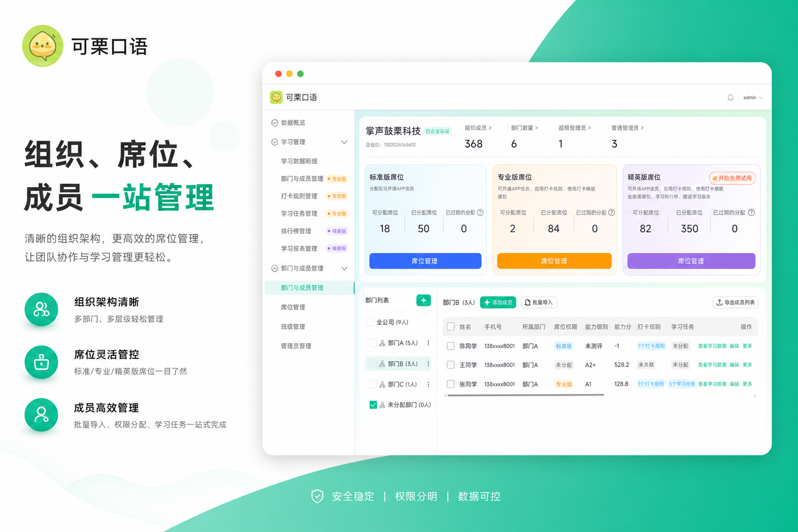Click the 组织架构清晰 round green icon
The width and height of the screenshot is (798, 532).
[x=42, y=310]
